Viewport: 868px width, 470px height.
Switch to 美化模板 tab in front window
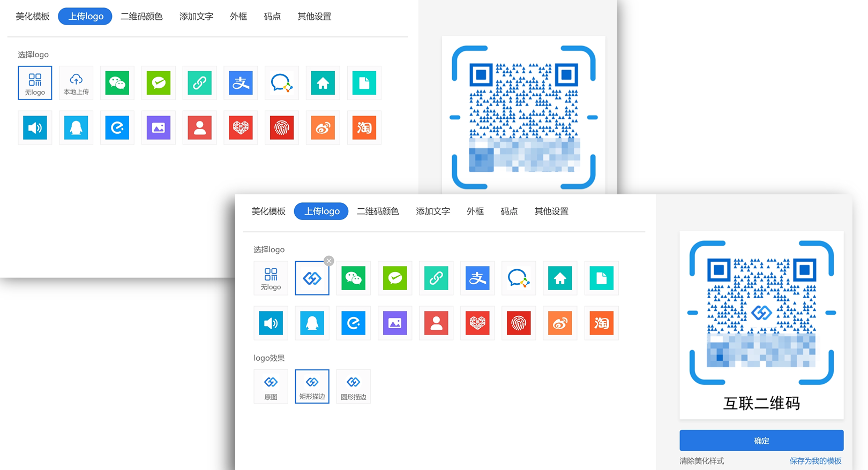click(x=268, y=211)
